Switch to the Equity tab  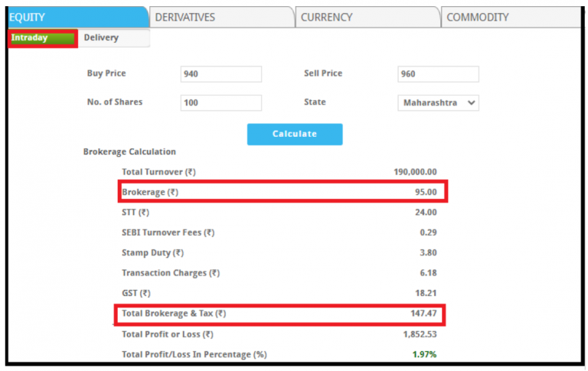(x=77, y=17)
